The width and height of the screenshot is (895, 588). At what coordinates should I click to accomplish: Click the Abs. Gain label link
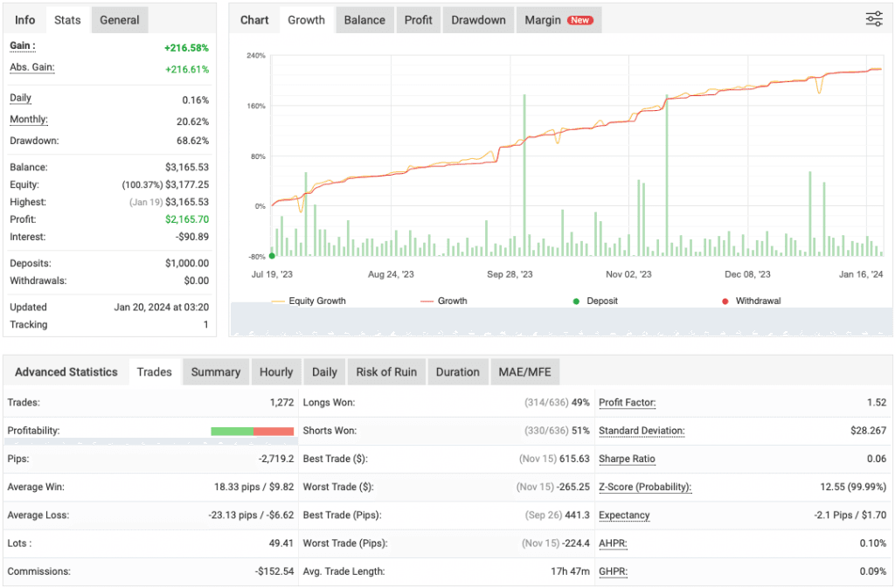point(30,68)
